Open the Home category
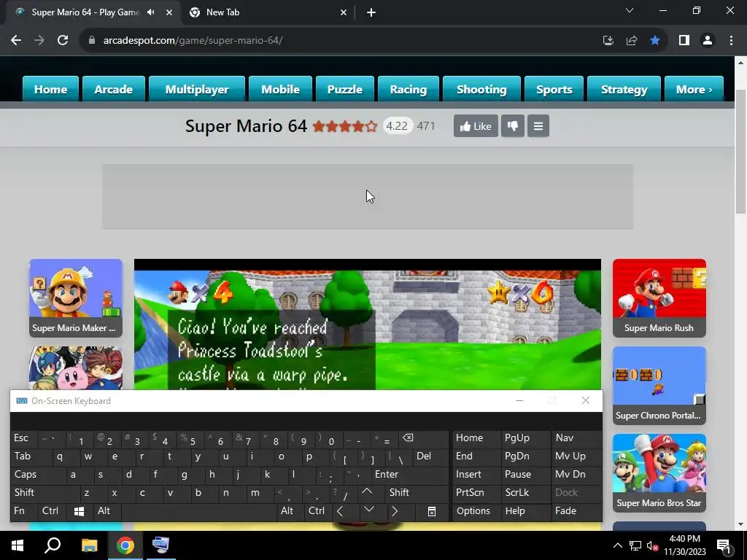 (50, 89)
